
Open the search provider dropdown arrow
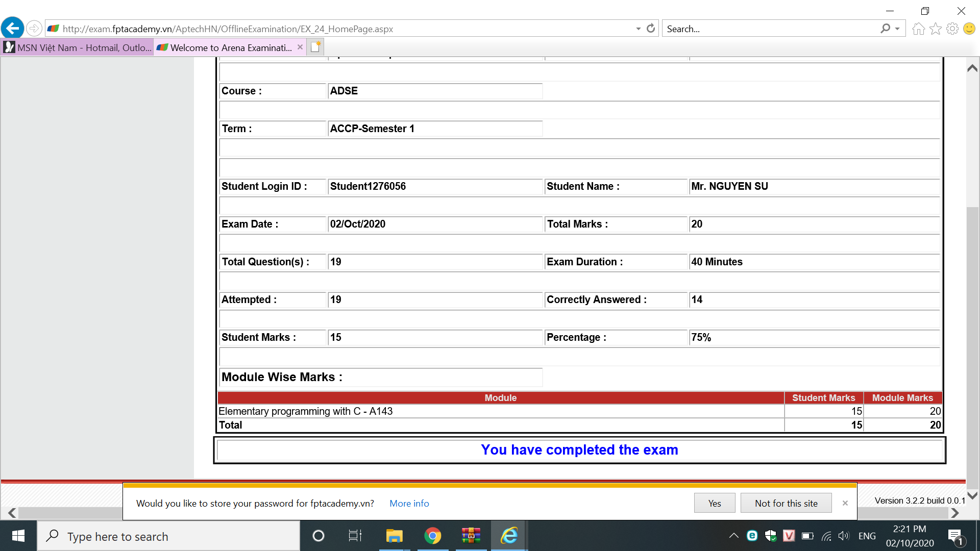pyautogui.click(x=897, y=29)
